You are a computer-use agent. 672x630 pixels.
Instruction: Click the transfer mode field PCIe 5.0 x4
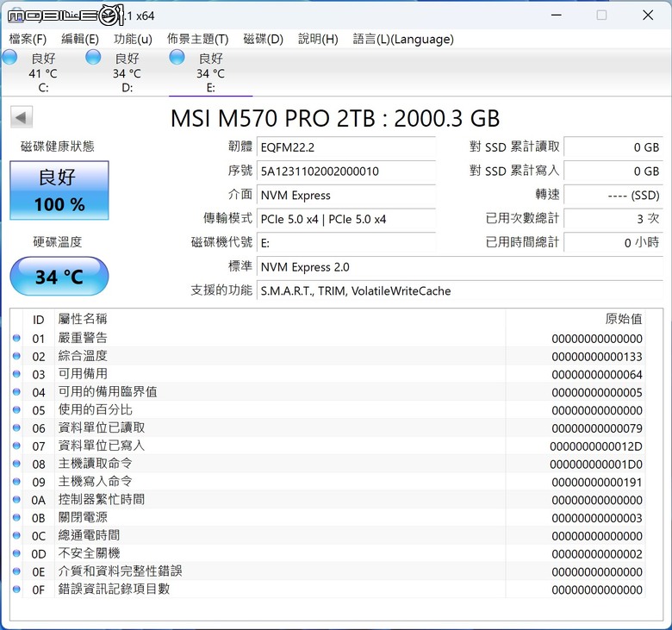(x=346, y=219)
